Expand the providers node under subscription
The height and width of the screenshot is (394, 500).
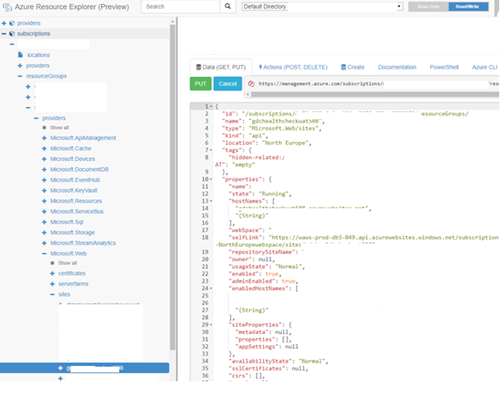[20, 66]
